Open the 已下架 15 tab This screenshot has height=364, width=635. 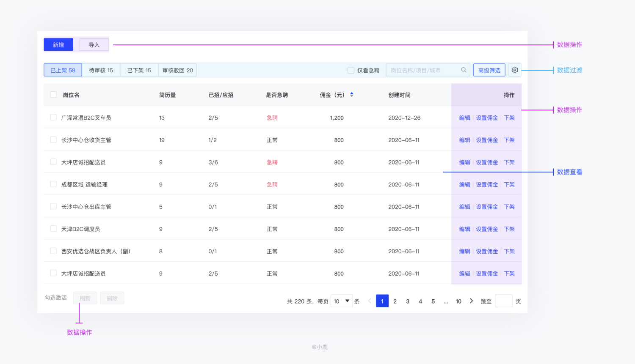click(x=139, y=70)
